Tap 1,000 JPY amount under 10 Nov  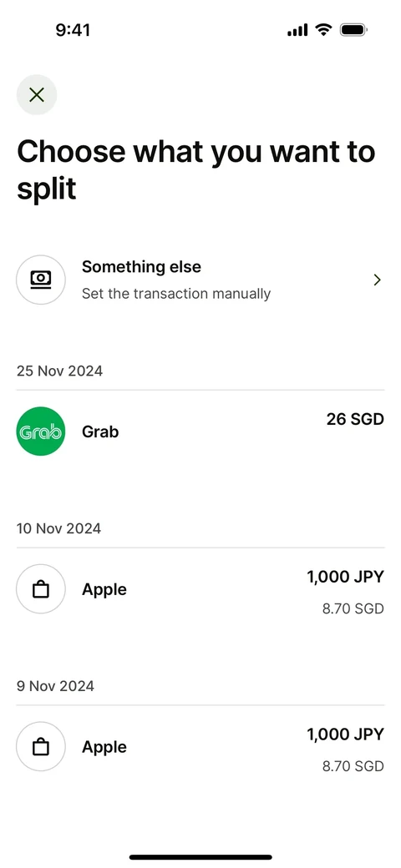pyautogui.click(x=346, y=578)
